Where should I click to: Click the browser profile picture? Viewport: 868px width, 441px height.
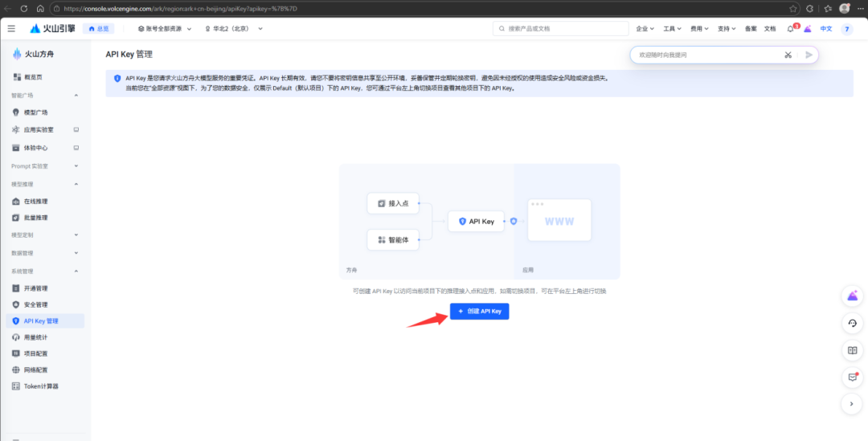(x=844, y=8)
